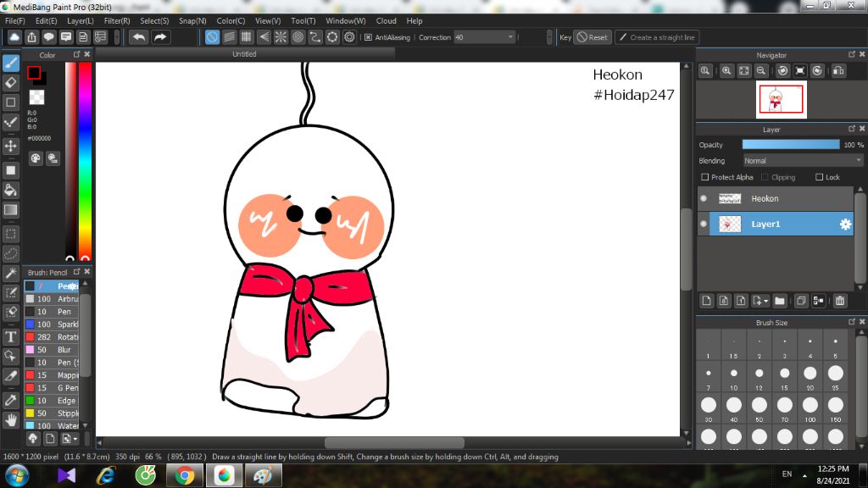Open the Snap menu
Screen dimensions: 868x488
tap(192, 20)
